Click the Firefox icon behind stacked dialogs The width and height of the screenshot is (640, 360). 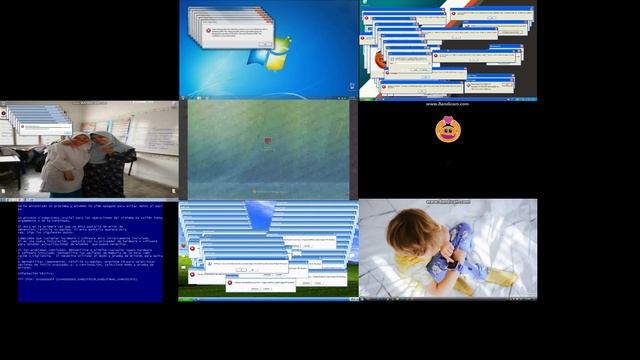tap(380, 60)
